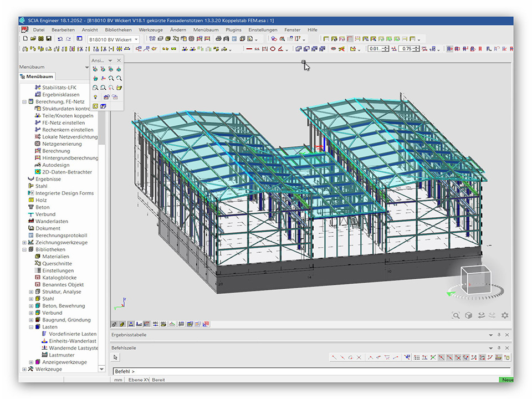532x399 pixels.
Task: Click the view cube icon beside magnifier
Action: [468, 315]
